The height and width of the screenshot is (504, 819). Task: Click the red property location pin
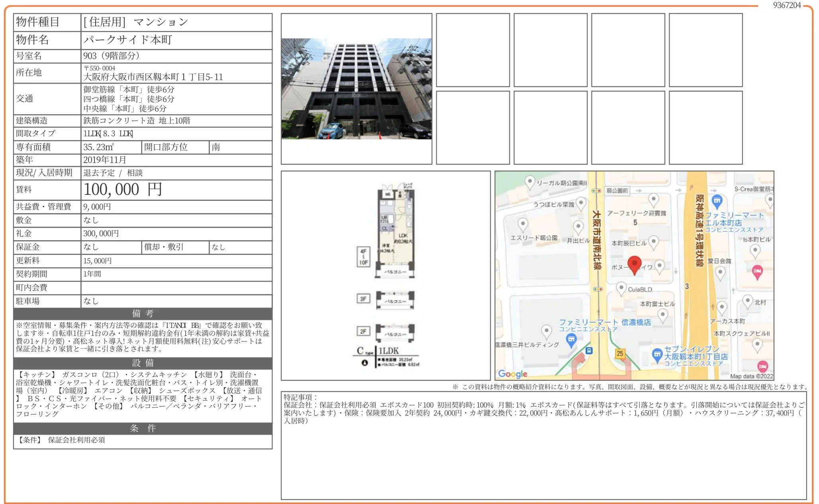coord(634,264)
